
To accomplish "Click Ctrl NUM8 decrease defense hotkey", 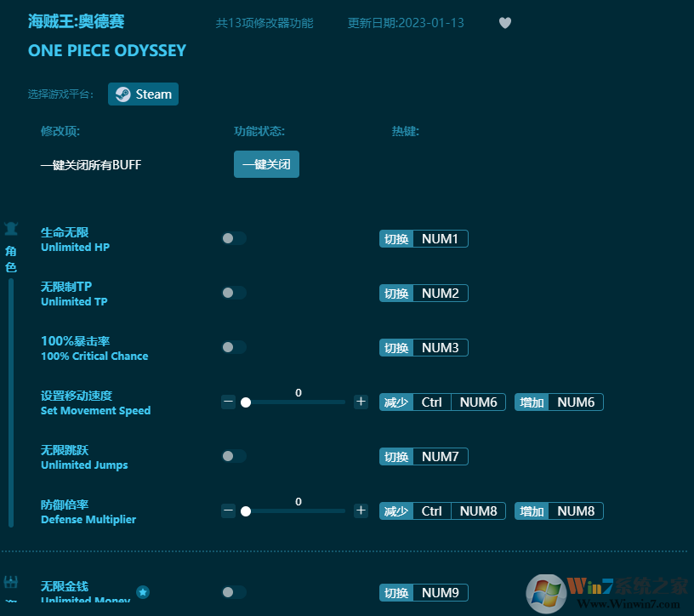I will 442,511.
